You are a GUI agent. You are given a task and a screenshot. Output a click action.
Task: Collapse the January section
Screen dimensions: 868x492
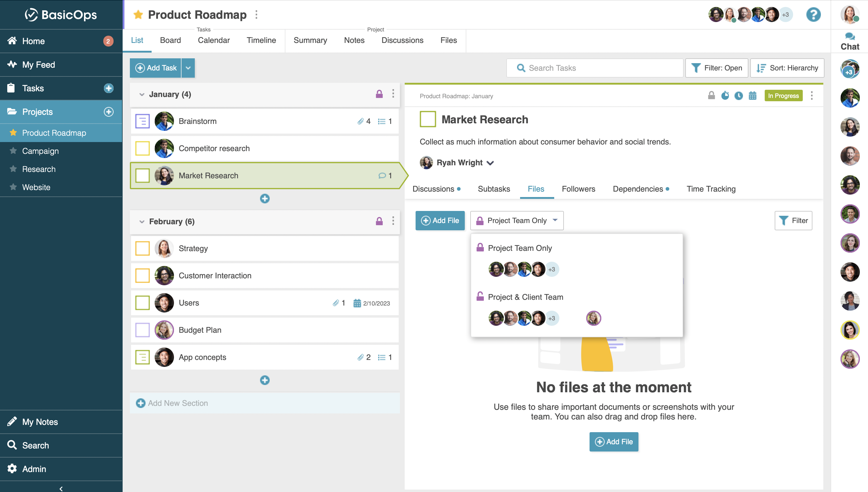pyautogui.click(x=142, y=95)
